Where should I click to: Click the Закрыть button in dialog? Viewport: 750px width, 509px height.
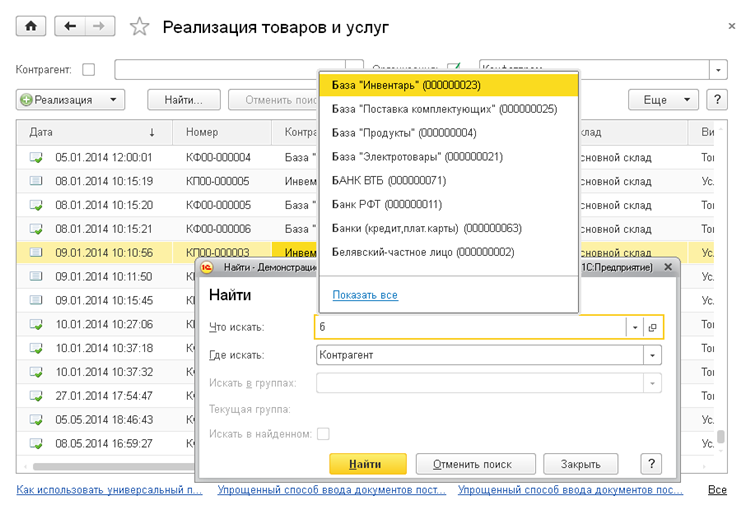coord(581,464)
